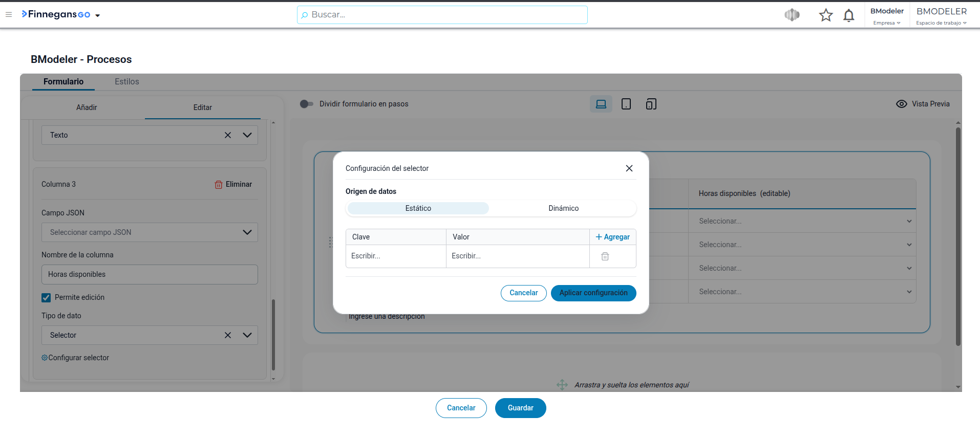Click the Clave Escribir input
The image size is (980, 438).
tap(396, 256)
